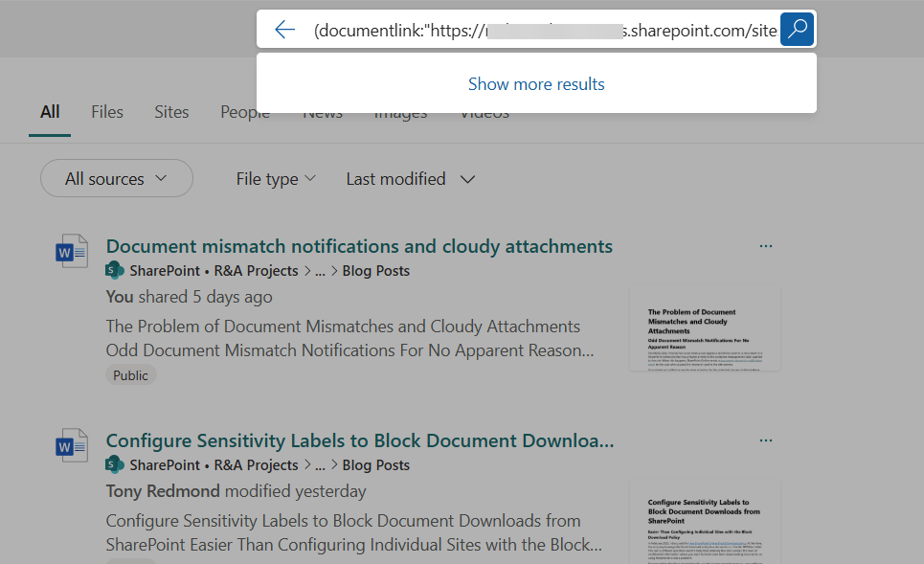Click SharePoint icon under Configure Sensitivity Labels result
Image resolution: width=924 pixels, height=564 pixels.
click(x=114, y=464)
